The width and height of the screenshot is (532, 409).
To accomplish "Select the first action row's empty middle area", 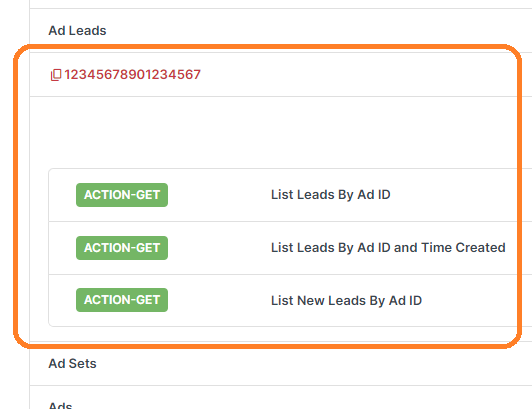I will [219, 195].
